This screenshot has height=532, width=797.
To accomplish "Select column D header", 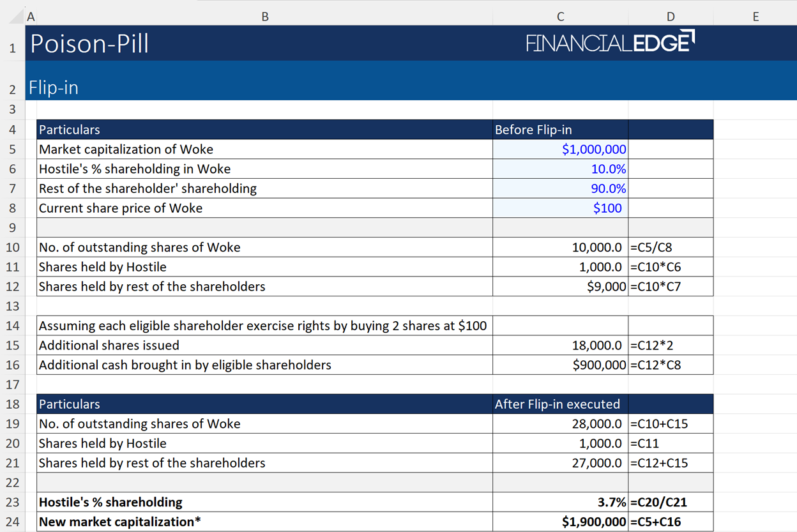I will coord(670,17).
